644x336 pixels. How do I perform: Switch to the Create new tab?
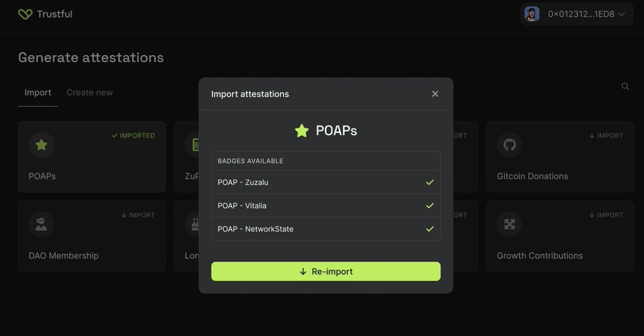89,93
